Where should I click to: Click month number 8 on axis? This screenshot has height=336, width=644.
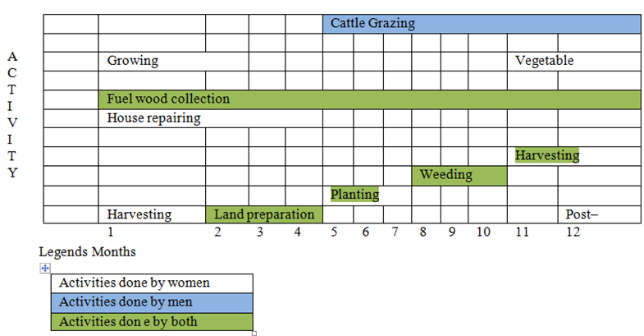point(423,232)
